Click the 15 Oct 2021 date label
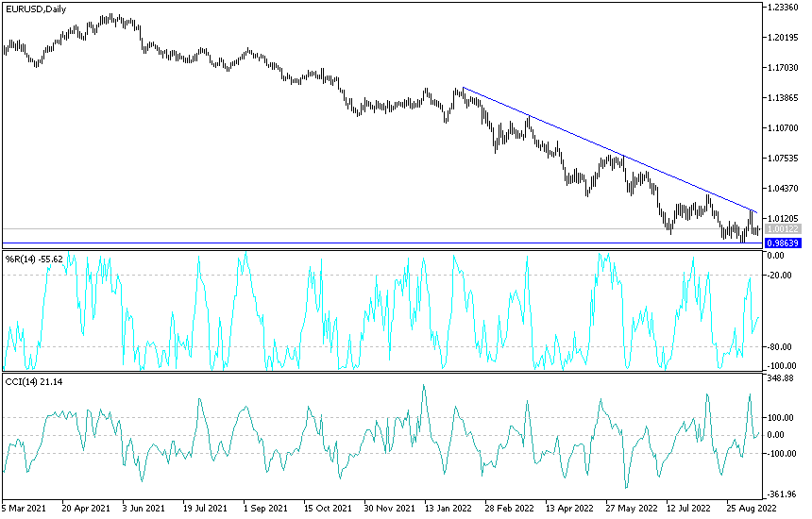812x519 pixels. coord(328,508)
